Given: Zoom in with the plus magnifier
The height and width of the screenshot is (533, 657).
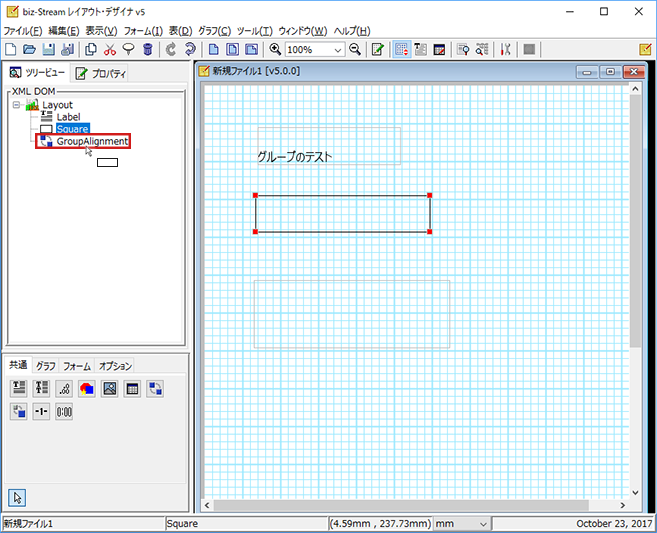Looking at the screenshot, I should pos(275,49).
